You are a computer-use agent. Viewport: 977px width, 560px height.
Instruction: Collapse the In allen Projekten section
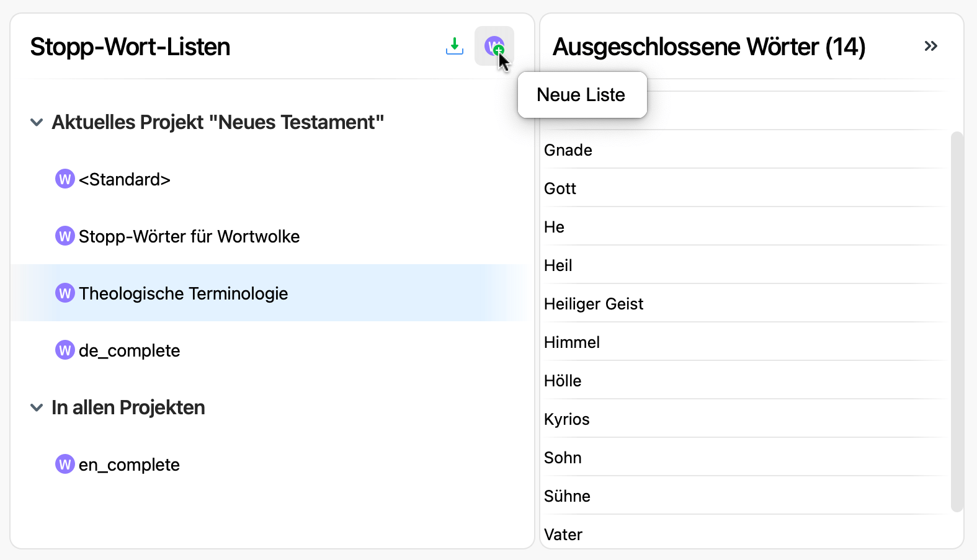pyautogui.click(x=37, y=407)
